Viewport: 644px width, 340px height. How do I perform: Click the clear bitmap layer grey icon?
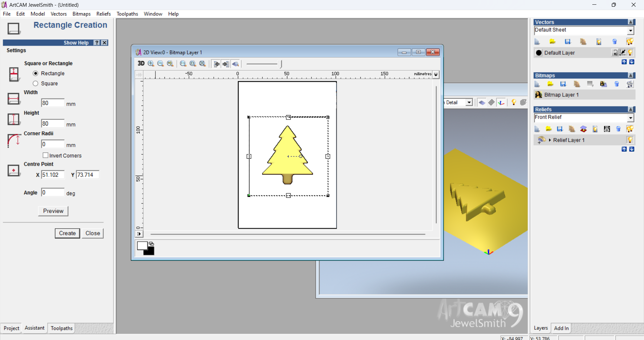[590, 84]
